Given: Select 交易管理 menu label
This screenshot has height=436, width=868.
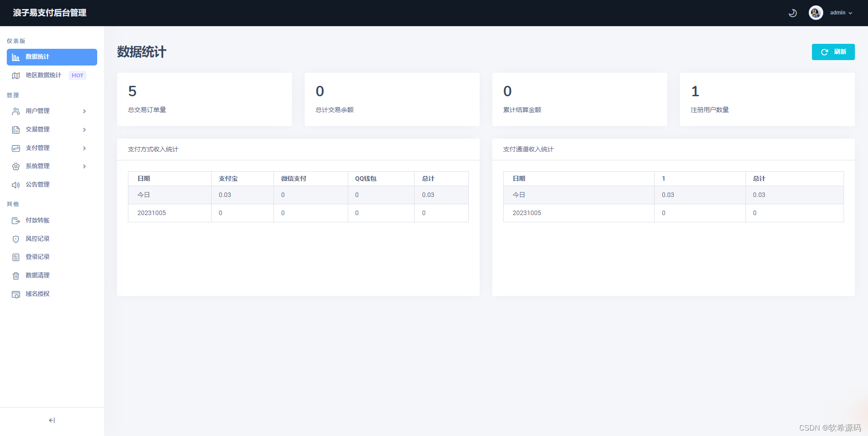Looking at the screenshot, I should [x=38, y=129].
